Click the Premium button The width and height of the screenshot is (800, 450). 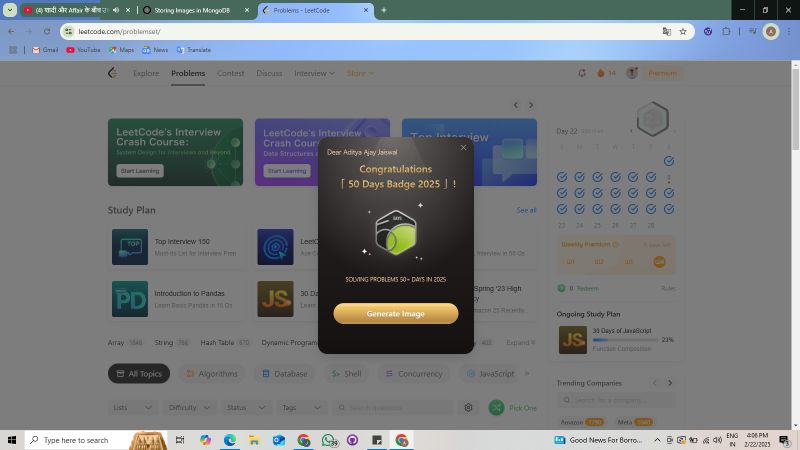[662, 73]
